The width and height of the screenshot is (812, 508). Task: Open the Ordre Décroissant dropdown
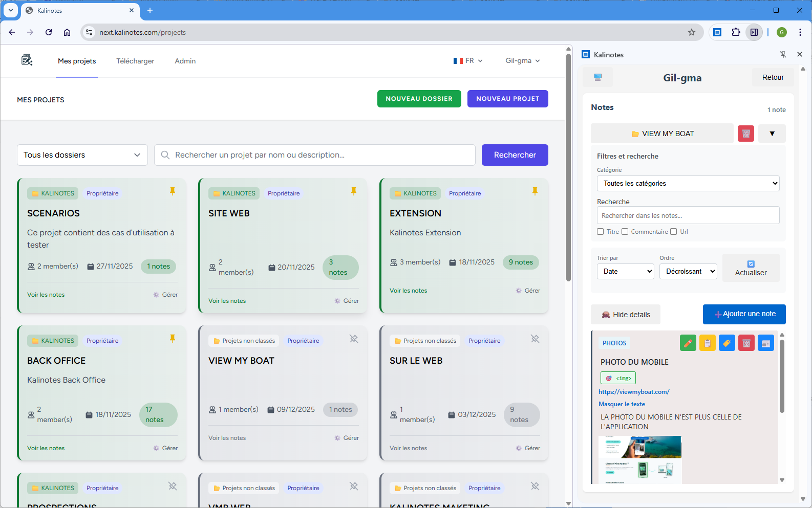[x=688, y=271]
